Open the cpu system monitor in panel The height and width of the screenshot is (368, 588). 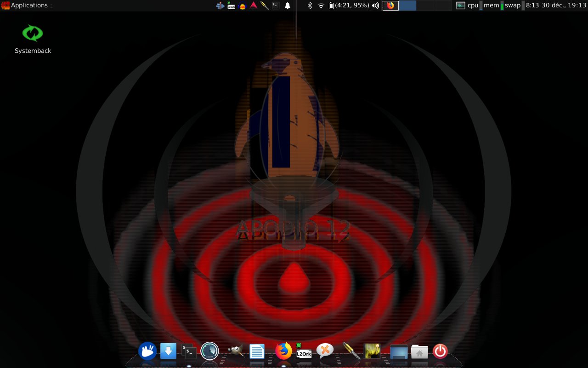point(472,6)
